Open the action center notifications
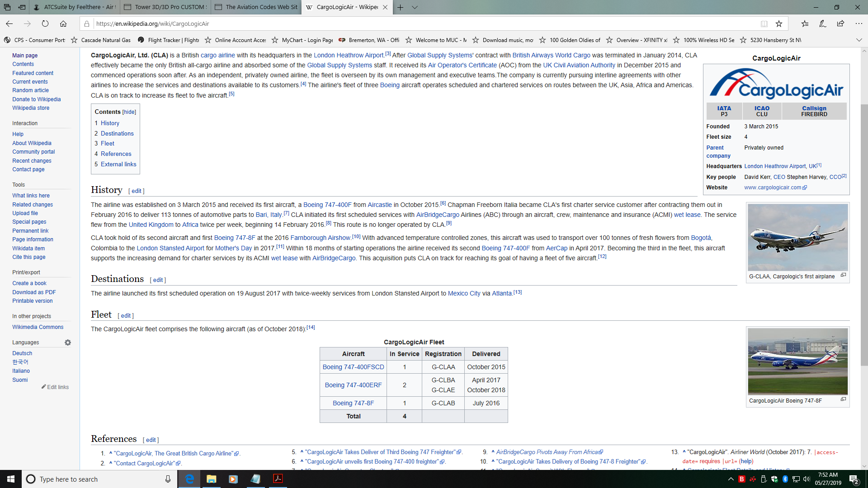Screen dimensions: 868x488 (854, 479)
